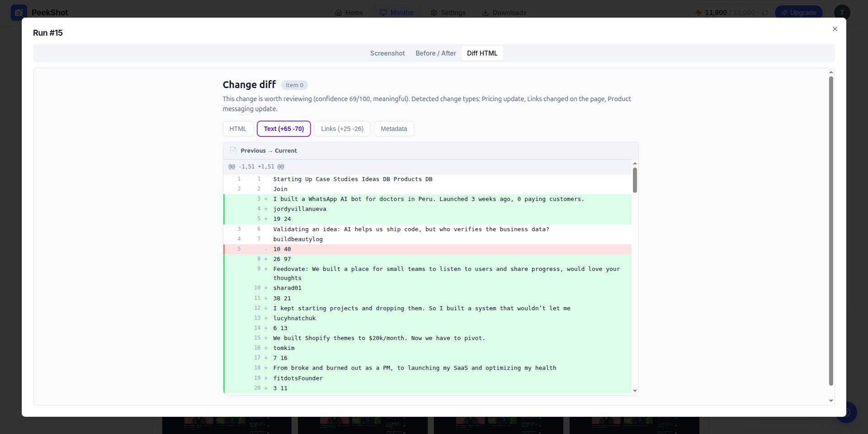The width and height of the screenshot is (868, 434).
Task: Select the Text (+65 -70) filter
Action: click(284, 129)
